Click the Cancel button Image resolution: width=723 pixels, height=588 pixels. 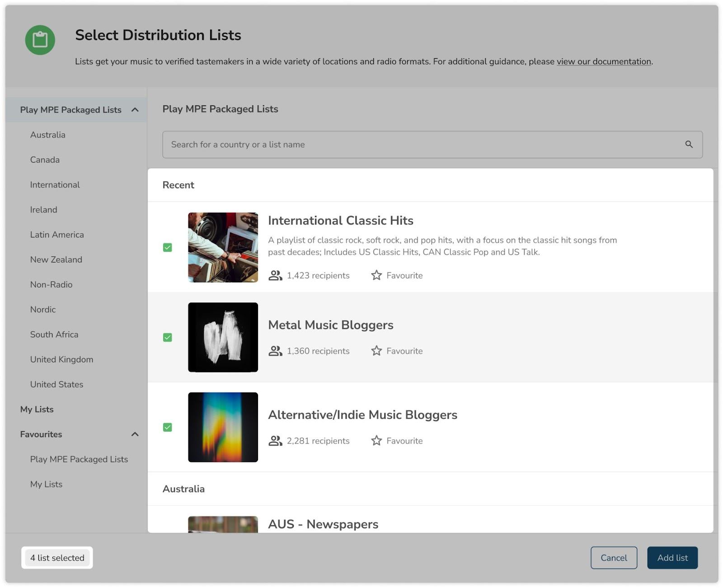pyautogui.click(x=614, y=558)
